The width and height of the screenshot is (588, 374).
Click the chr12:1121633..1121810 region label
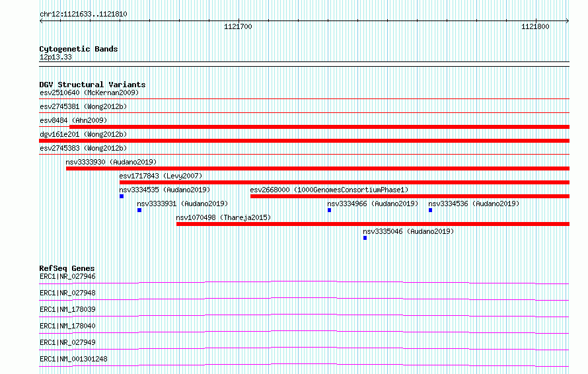83,14
